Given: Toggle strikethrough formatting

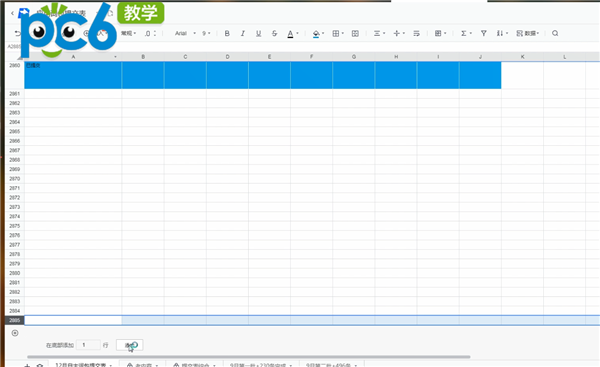Looking at the screenshot, I should 274,33.
